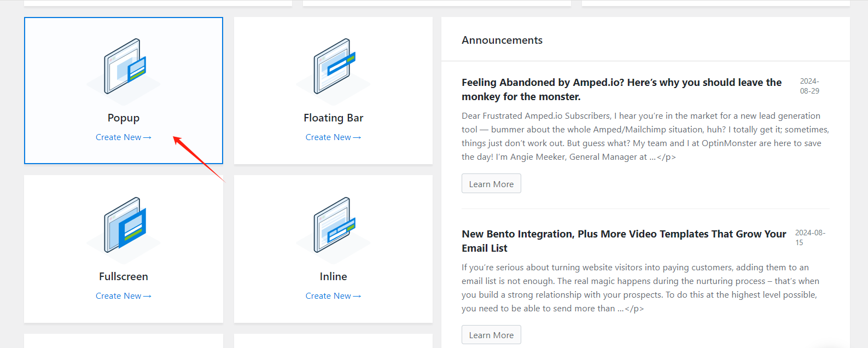Screen dimensions: 868x348
Task: Follow the Create New link for Inline
Action: click(x=333, y=296)
